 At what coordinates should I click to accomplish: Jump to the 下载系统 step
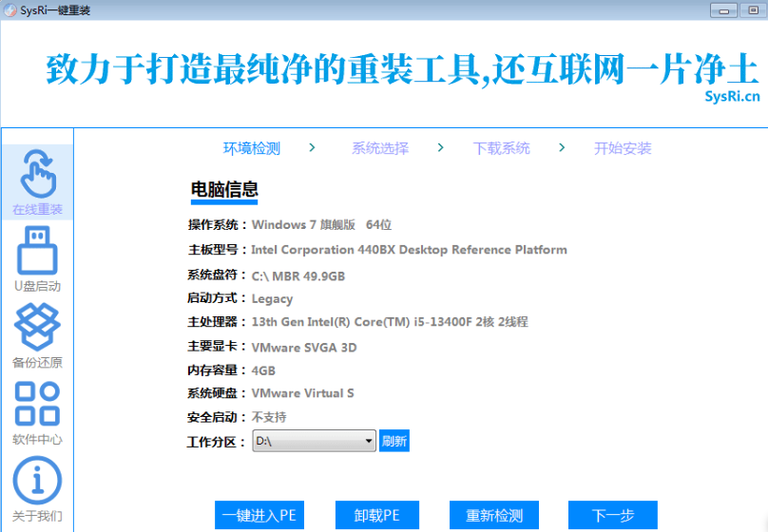coord(501,148)
